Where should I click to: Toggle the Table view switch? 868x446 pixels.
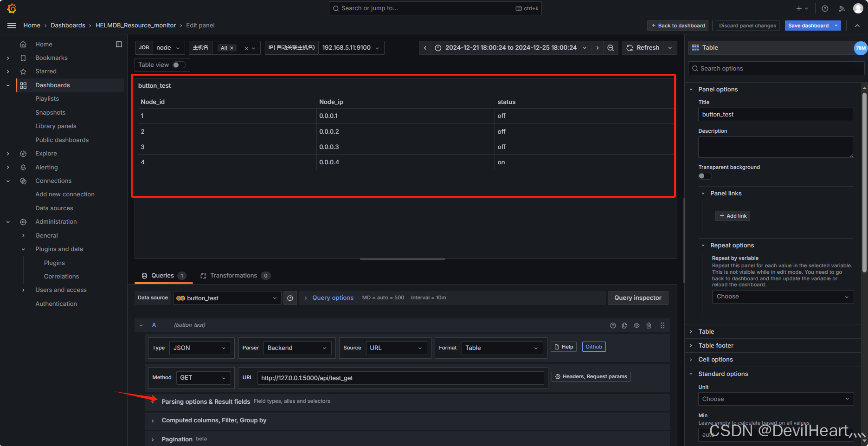(x=179, y=65)
